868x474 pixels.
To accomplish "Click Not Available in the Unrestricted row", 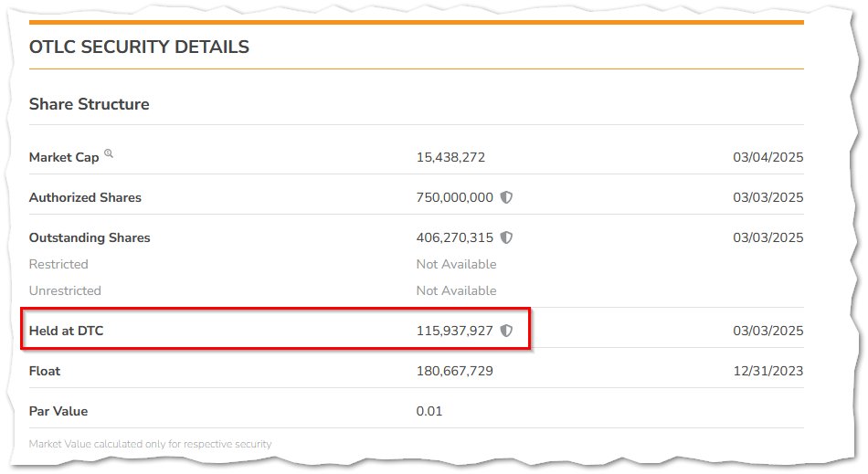I will coord(456,291).
